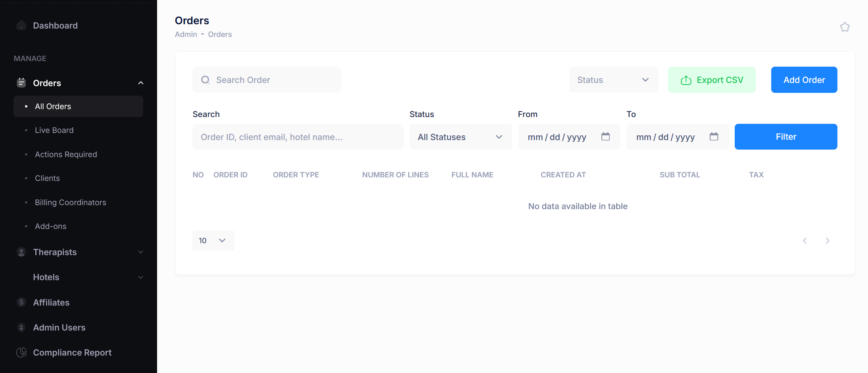Click the Export CSV button

712,79
